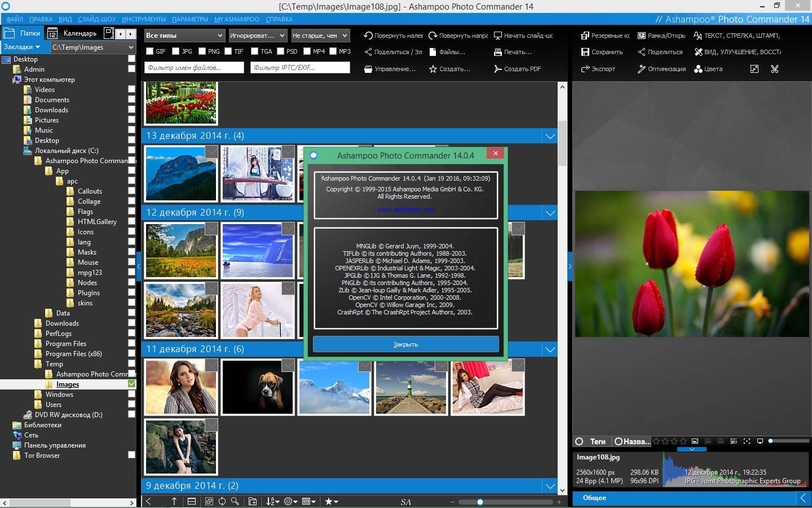The image size is (812, 508).
Task: Switch to the Теги tab
Action: [593, 441]
